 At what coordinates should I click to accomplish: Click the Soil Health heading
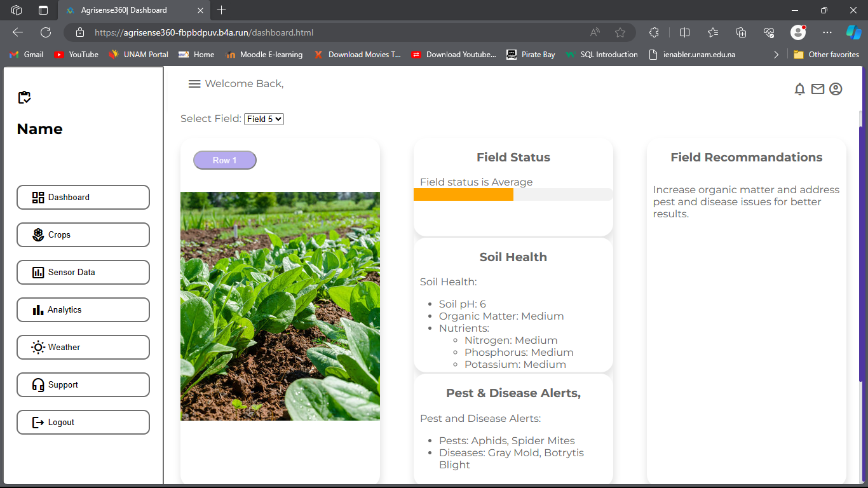(x=513, y=257)
